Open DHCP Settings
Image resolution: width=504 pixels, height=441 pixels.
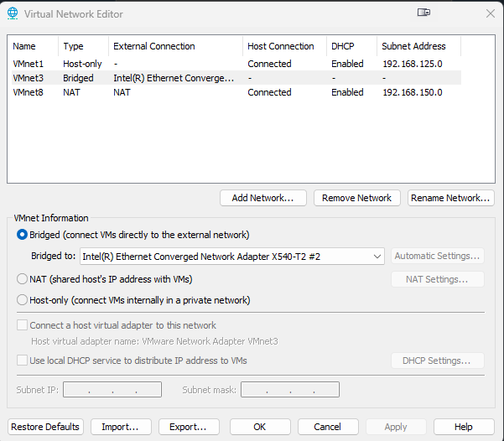pos(438,361)
